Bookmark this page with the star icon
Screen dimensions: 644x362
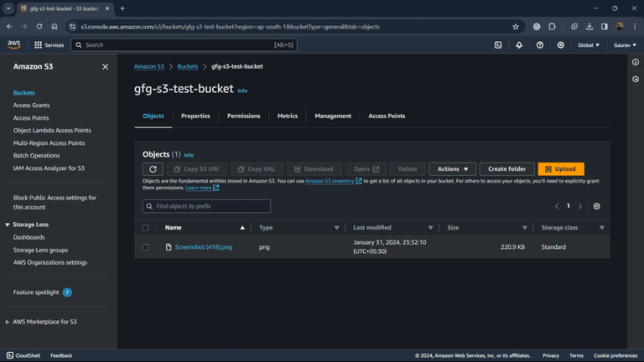516,27
